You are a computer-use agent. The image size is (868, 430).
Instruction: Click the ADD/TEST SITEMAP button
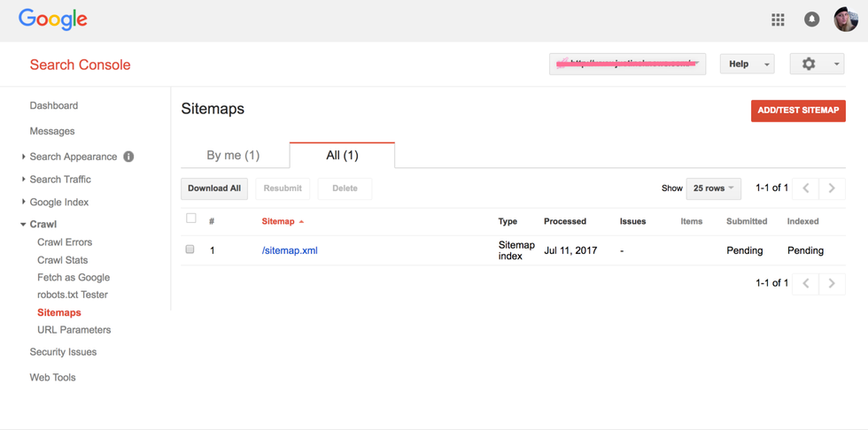(x=798, y=111)
